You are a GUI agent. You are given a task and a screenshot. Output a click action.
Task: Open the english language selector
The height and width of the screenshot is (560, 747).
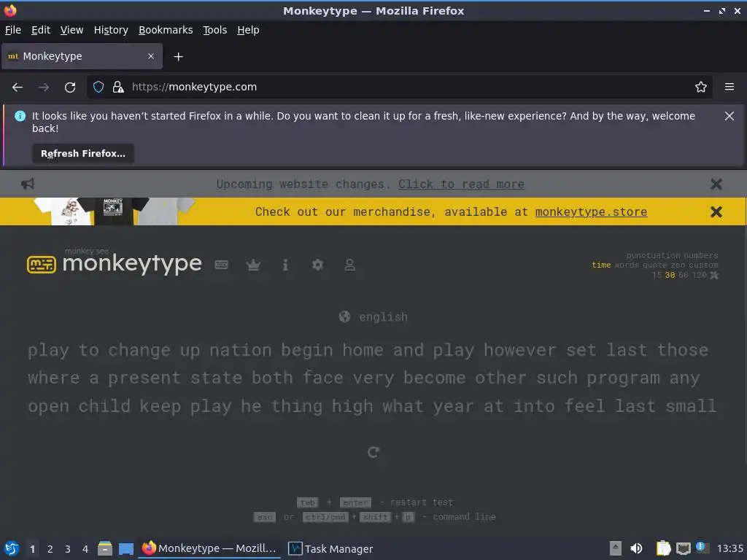point(373,316)
